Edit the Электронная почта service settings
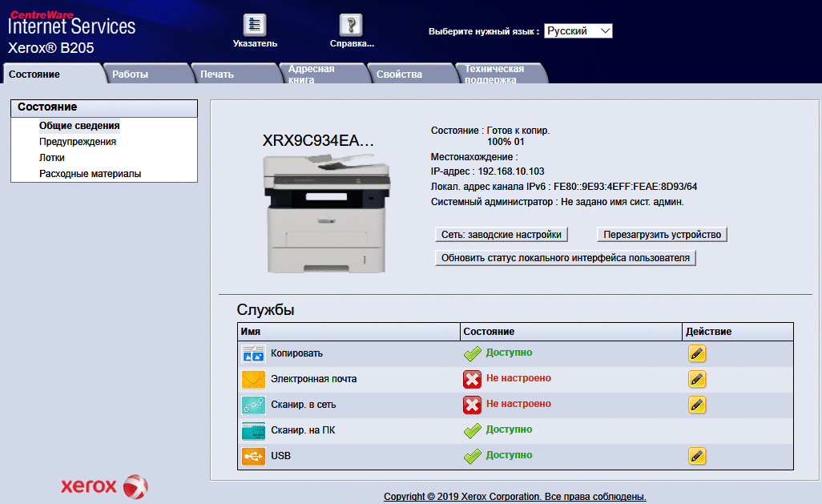 click(697, 379)
